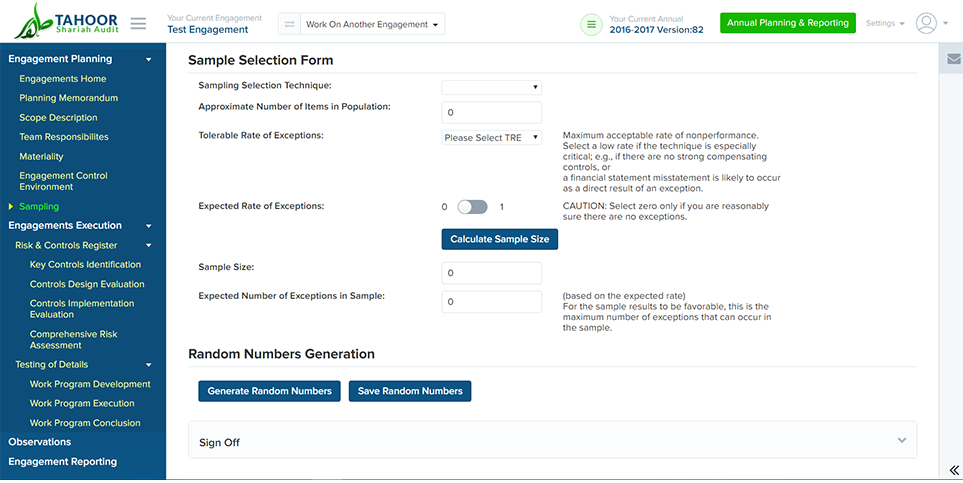Open the Please Select TRE dropdown
Viewport: 963px width, 483px height.
coord(491,138)
